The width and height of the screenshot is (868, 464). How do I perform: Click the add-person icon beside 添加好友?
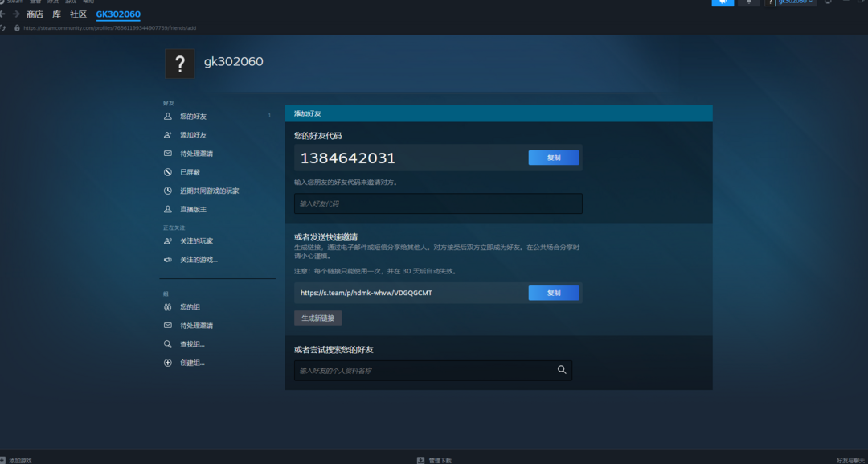click(x=168, y=135)
